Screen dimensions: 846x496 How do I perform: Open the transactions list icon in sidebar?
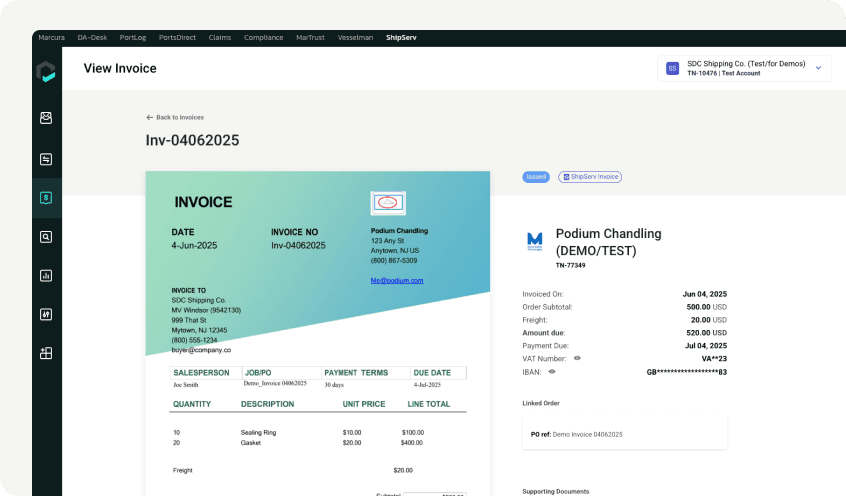(x=46, y=159)
